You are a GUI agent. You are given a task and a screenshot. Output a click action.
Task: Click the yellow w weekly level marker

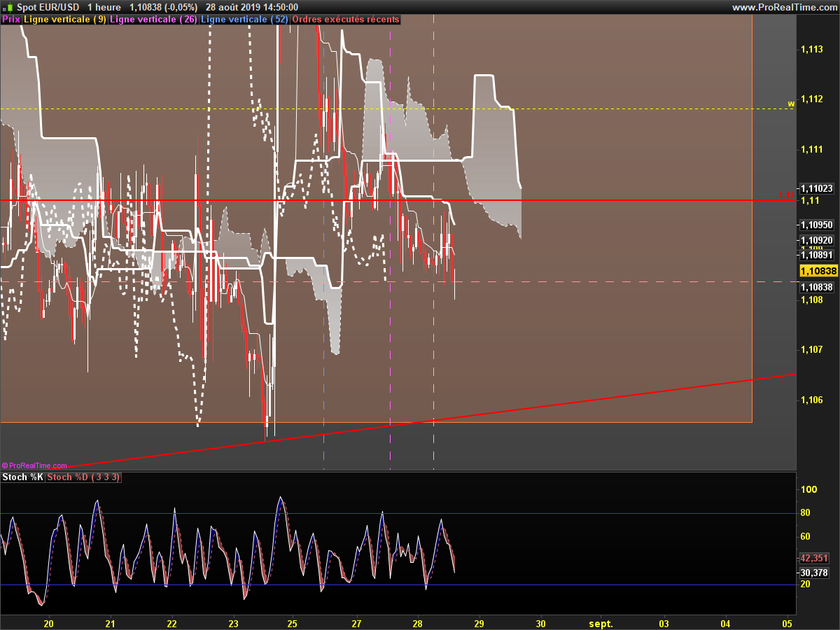click(791, 104)
